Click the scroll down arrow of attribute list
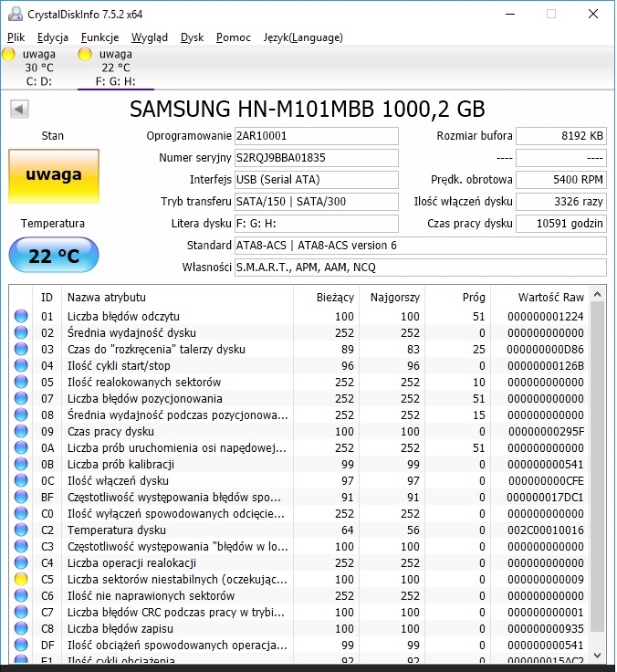 pyautogui.click(x=598, y=655)
